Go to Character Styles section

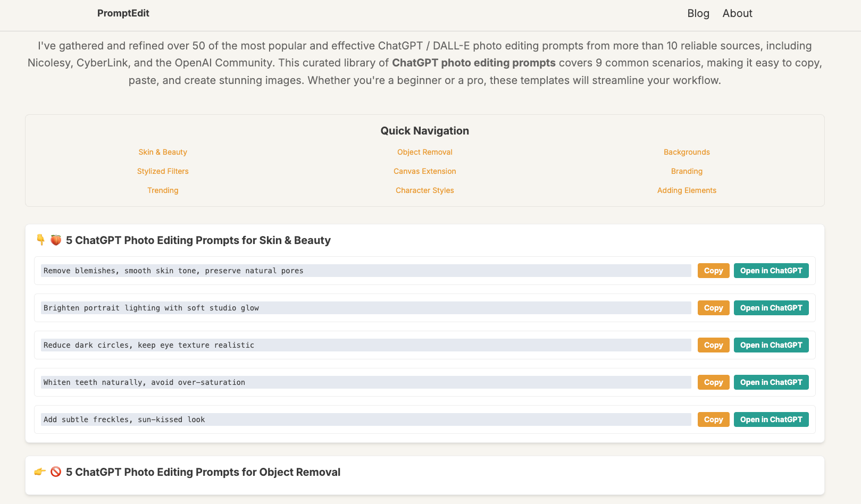click(424, 190)
